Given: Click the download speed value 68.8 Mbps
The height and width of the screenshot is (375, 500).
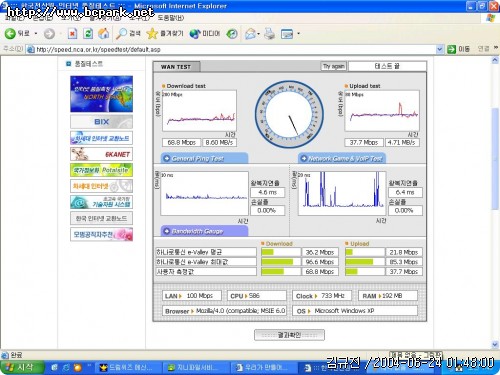Looking at the screenshot, I should (x=181, y=142).
